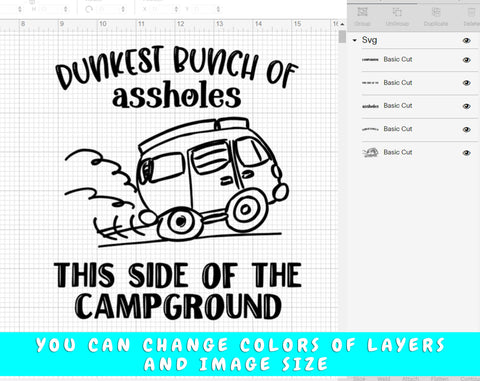Click the Y position stepper arrows
This screenshot has width=480, height=381.
[219, 9]
